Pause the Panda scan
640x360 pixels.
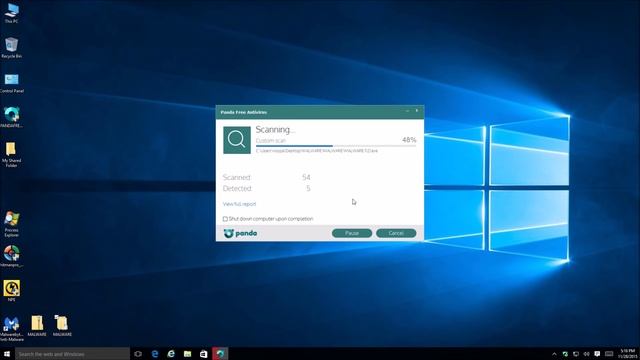(x=352, y=233)
